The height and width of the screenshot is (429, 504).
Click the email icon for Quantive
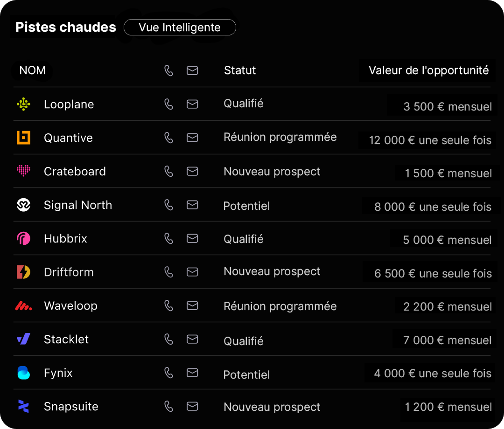click(192, 138)
